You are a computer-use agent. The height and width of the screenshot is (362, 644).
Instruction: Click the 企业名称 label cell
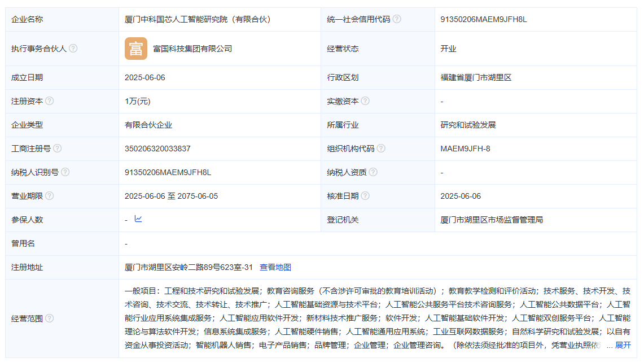pyautogui.click(x=62, y=19)
